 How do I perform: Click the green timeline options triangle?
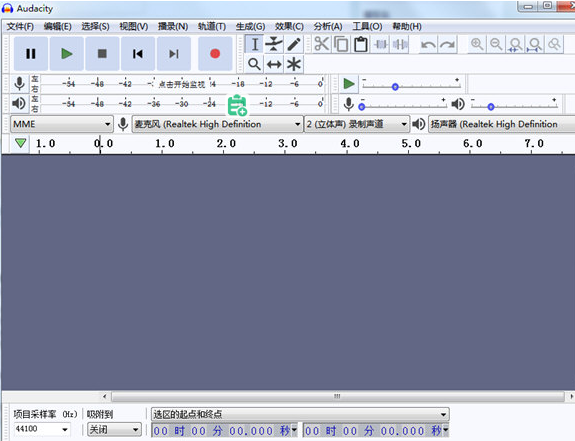(x=21, y=143)
